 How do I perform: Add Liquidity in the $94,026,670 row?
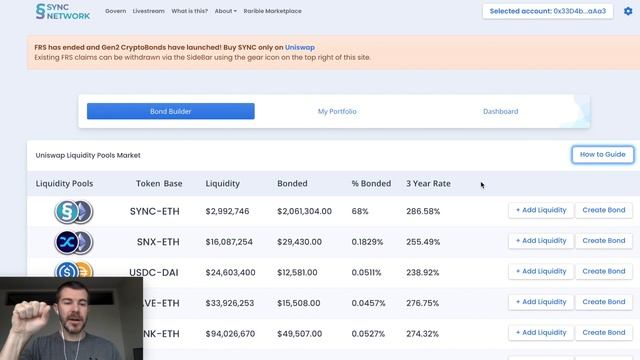coord(541,333)
